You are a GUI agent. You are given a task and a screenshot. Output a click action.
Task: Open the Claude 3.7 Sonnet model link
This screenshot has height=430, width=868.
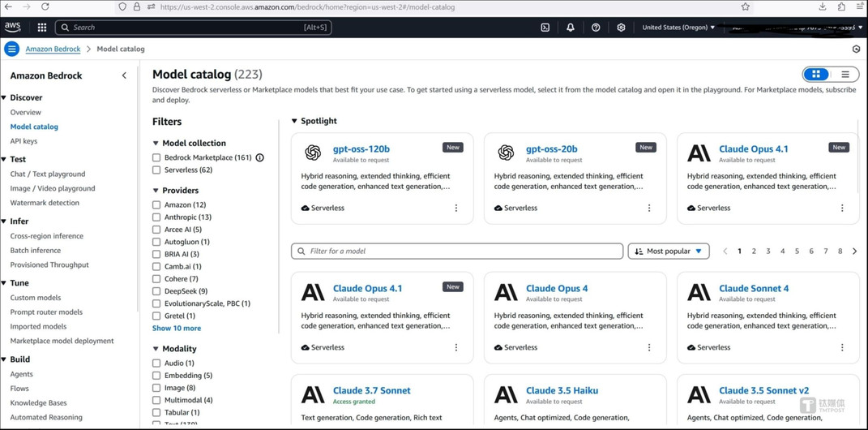coord(372,391)
